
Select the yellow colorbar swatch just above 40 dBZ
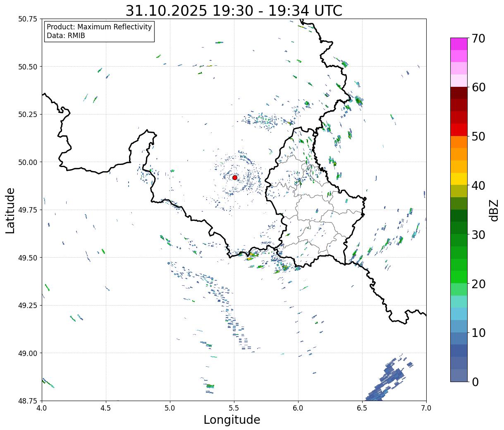point(459,179)
